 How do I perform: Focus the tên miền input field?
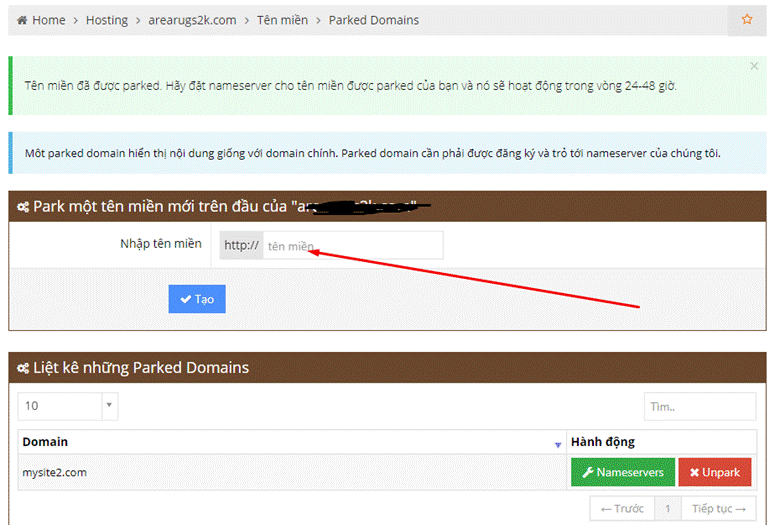352,245
